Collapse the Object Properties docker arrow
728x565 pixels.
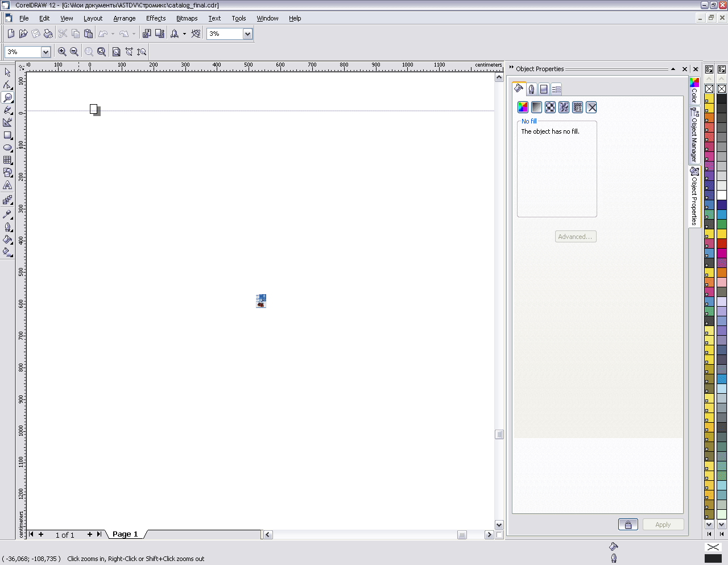click(673, 69)
